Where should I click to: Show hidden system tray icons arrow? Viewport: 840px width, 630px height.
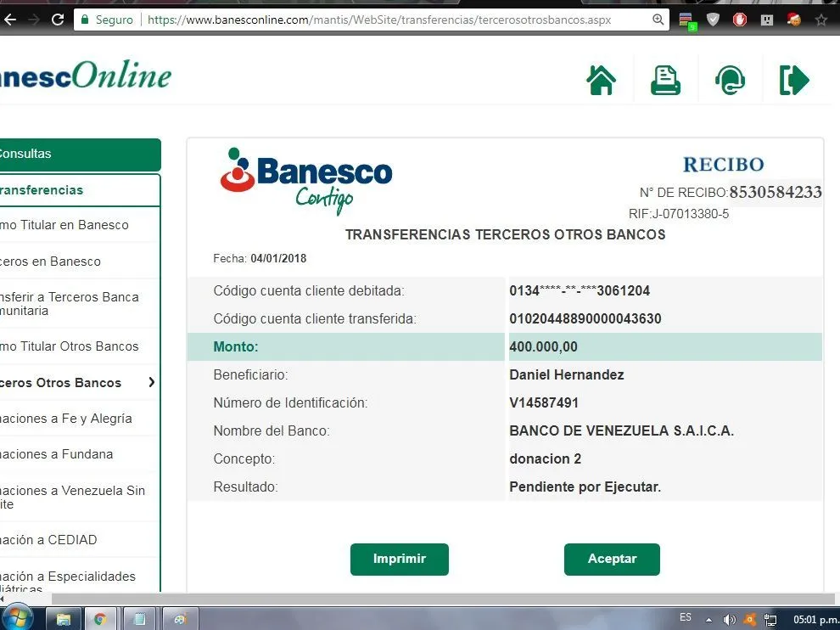point(709,619)
